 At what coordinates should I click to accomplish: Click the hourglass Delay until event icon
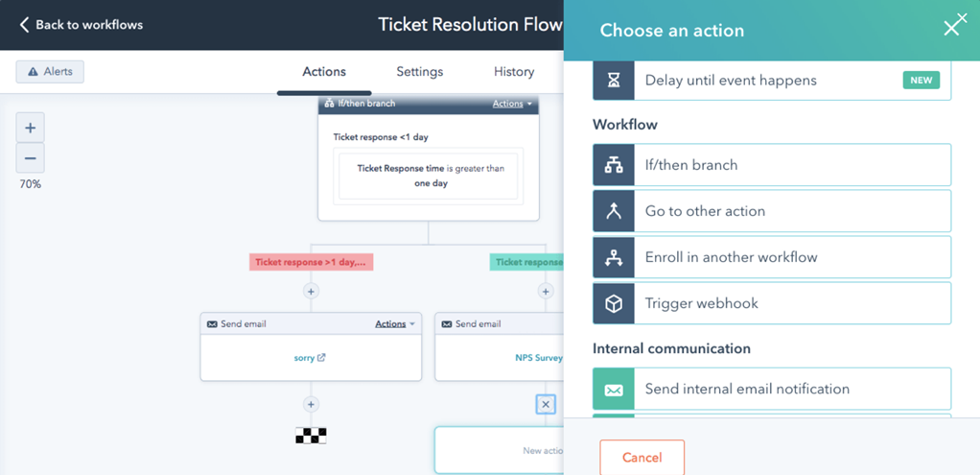pos(614,81)
